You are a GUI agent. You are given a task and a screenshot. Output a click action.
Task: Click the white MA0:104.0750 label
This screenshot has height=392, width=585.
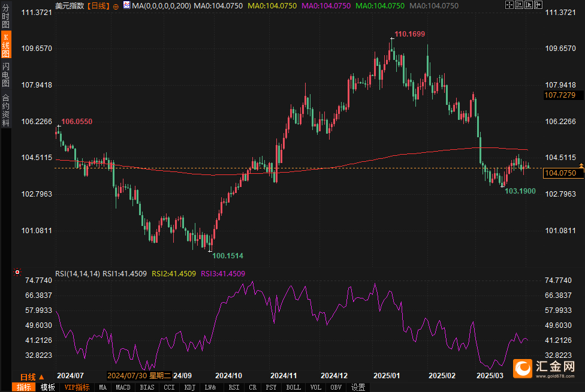click(x=218, y=6)
